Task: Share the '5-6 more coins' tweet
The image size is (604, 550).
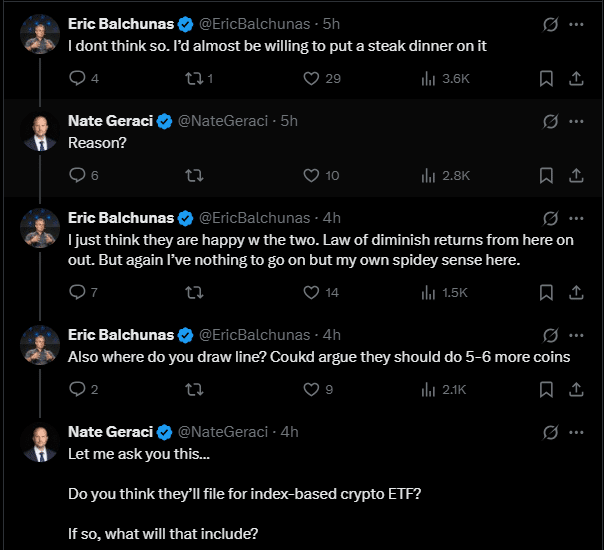Action: click(576, 389)
